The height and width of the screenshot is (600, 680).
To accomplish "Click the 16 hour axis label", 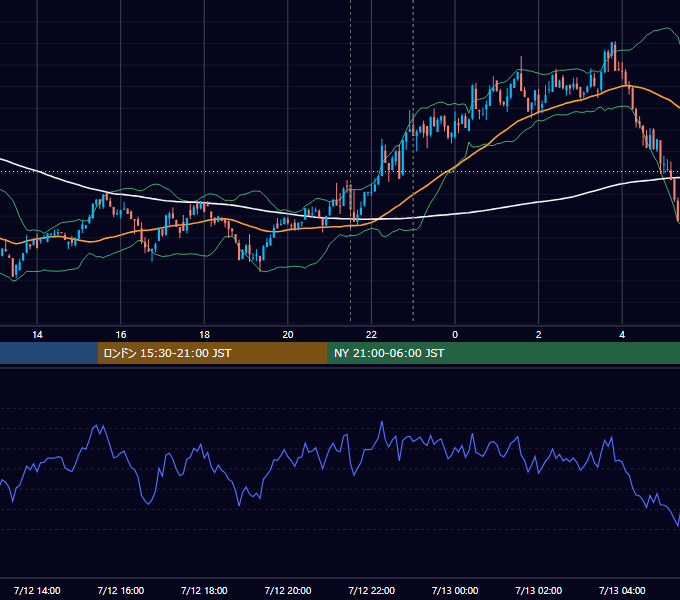I will click(121, 335).
